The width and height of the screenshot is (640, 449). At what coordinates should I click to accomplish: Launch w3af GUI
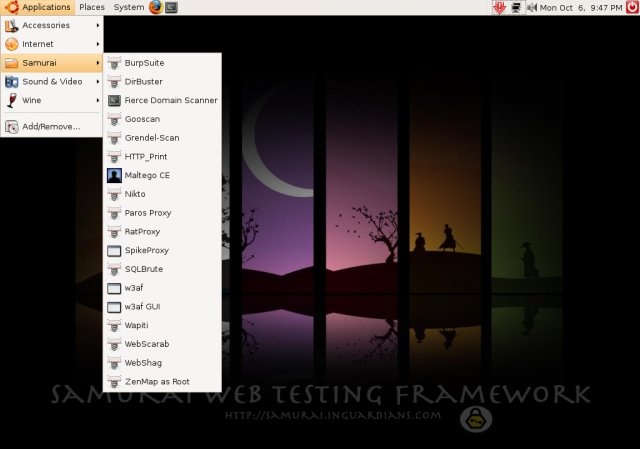[x=162, y=307]
